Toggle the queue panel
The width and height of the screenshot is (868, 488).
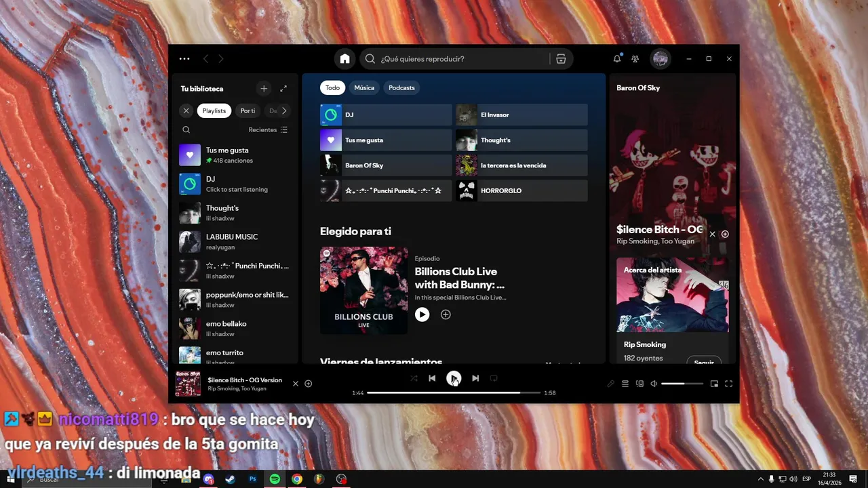625,384
